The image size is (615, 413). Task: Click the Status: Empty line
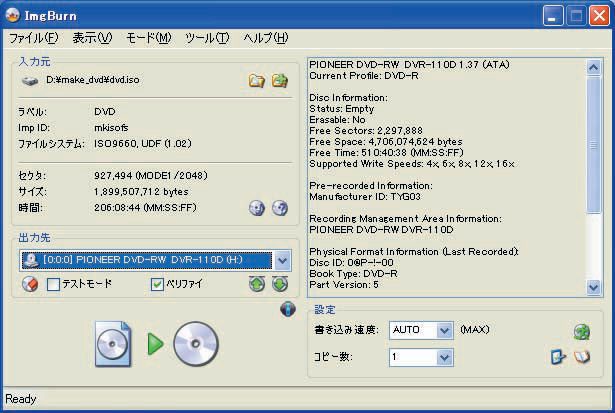click(342, 109)
